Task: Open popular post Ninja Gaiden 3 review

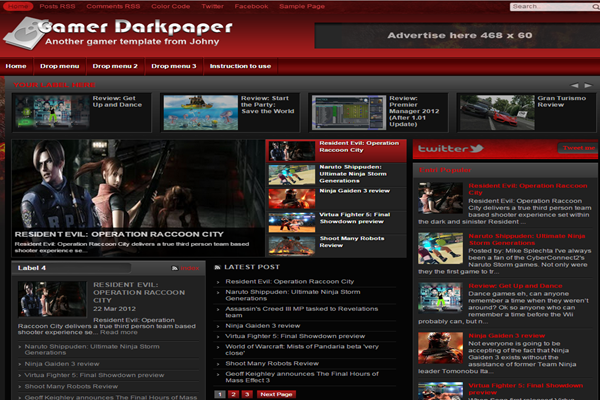Action: (507, 336)
